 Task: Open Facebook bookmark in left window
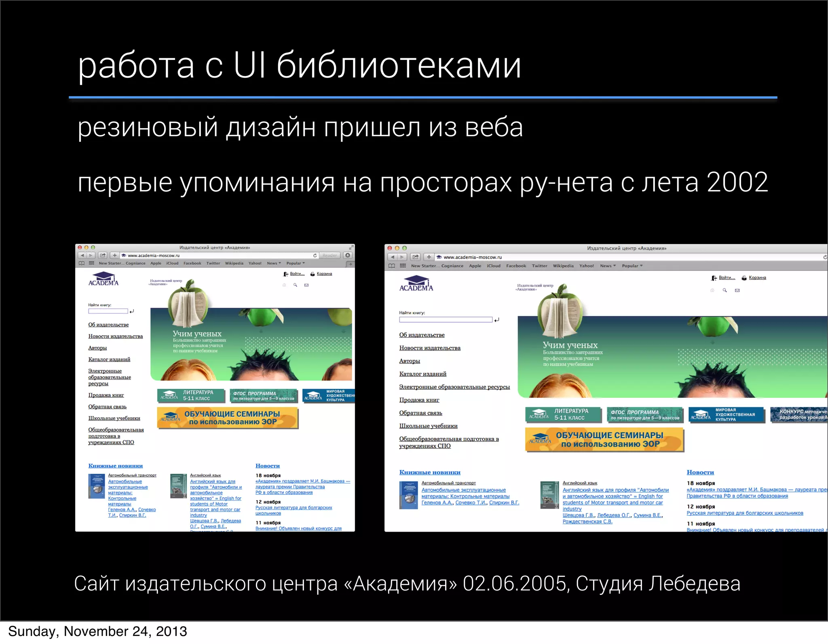coord(192,263)
